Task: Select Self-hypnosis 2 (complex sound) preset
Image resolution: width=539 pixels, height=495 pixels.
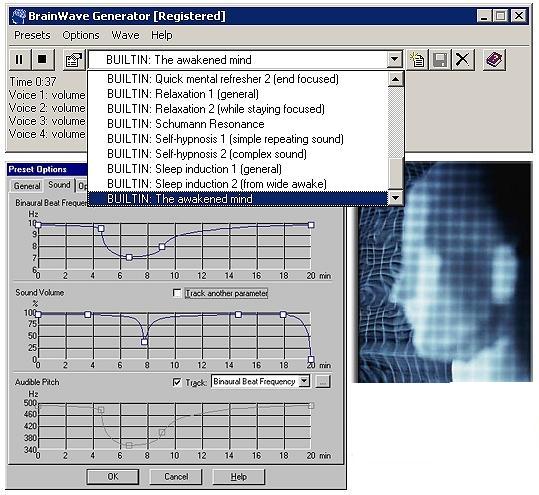Action: [x=238, y=154]
